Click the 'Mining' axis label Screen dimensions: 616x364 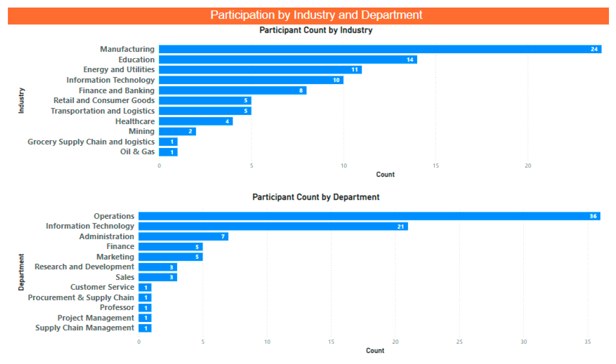point(142,132)
